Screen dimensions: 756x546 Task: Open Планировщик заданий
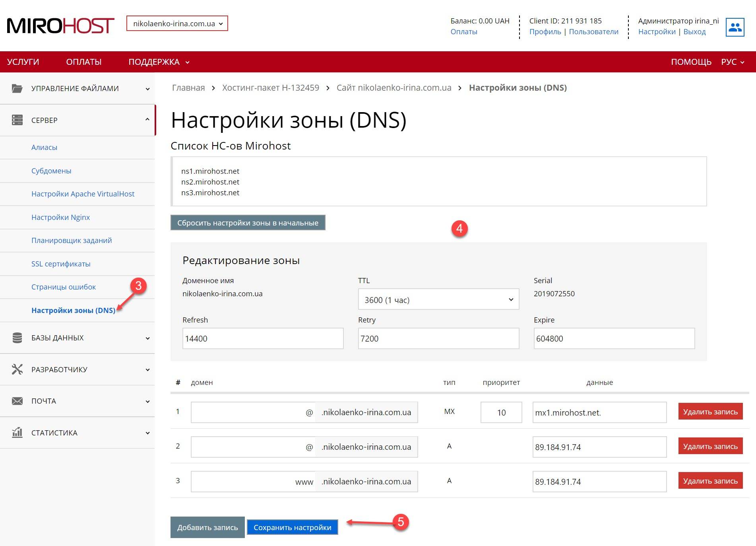72,240
